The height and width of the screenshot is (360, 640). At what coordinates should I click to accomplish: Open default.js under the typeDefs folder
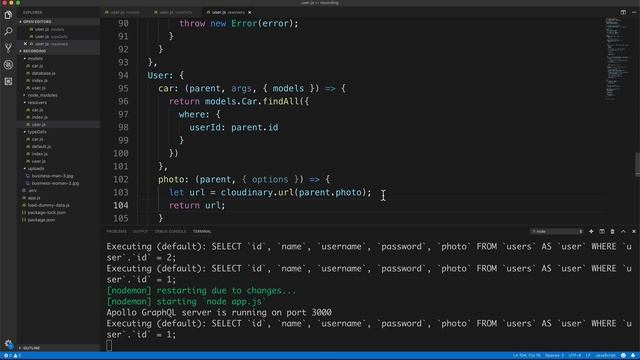click(41, 147)
